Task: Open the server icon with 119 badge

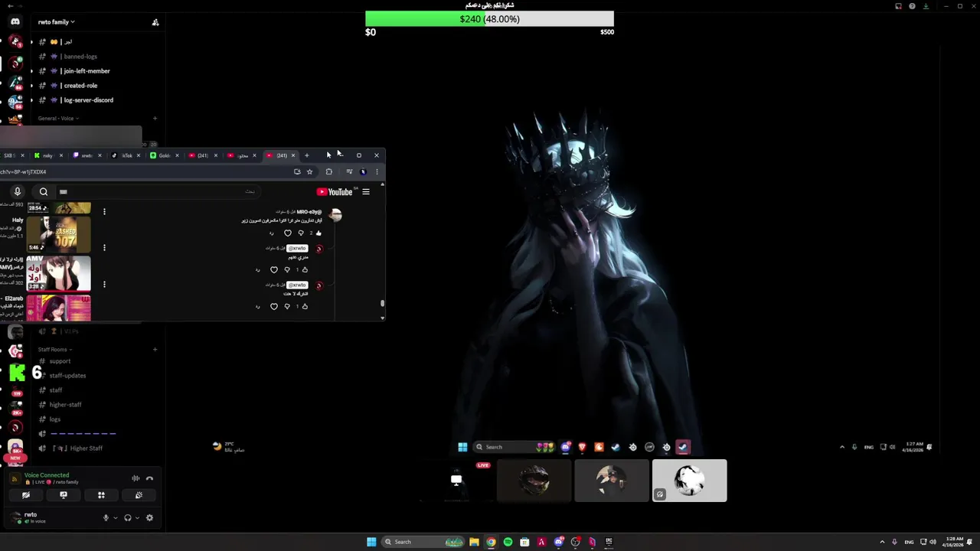Action: [x=16, y=390]
